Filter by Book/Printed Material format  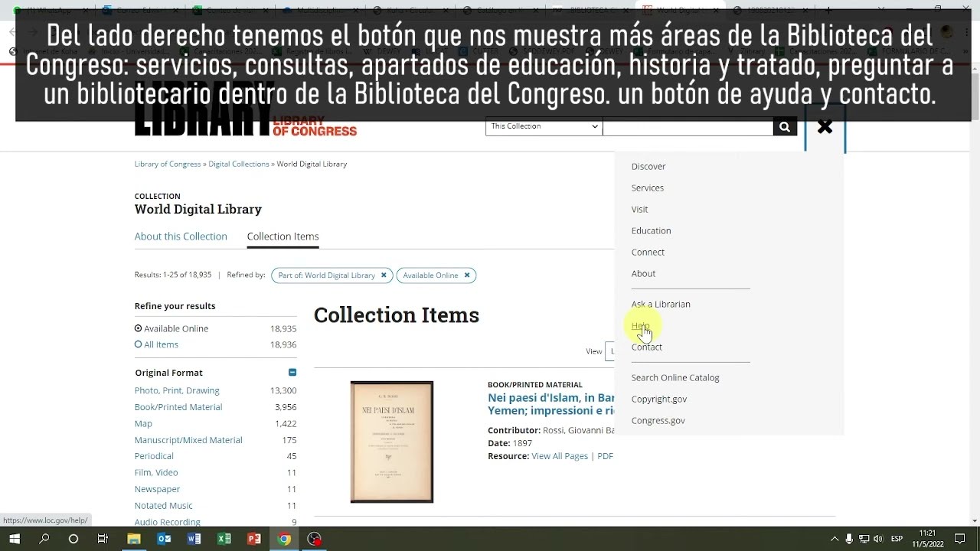(x=178, y=407)
